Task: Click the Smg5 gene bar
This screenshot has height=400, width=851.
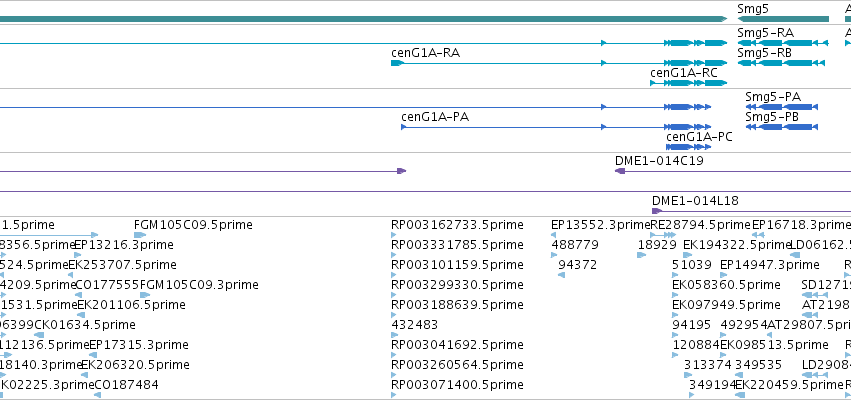Action: 783,19
